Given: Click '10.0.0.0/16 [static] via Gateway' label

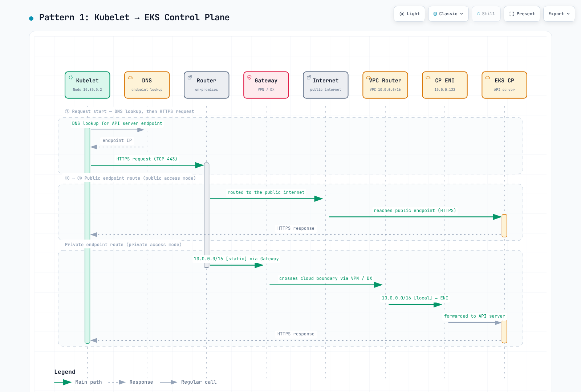Looking at the screenshot, I should coord(236,259).
